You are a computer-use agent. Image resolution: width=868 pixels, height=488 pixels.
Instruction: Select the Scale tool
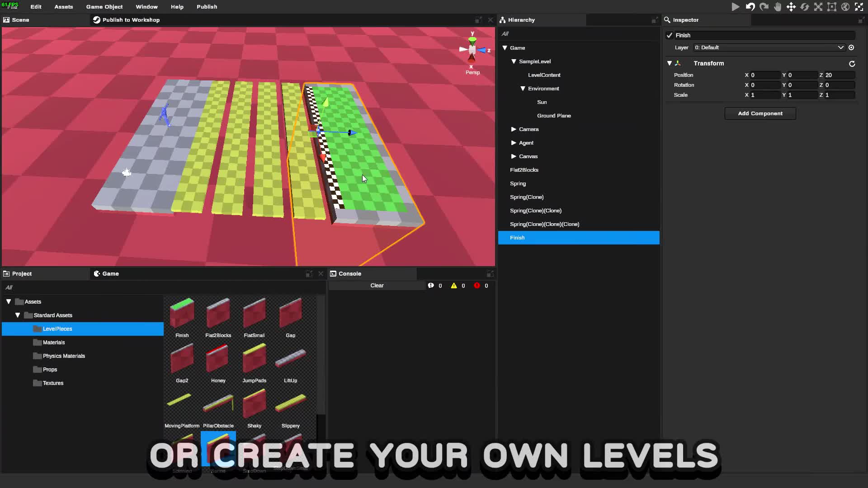point(818,7)
